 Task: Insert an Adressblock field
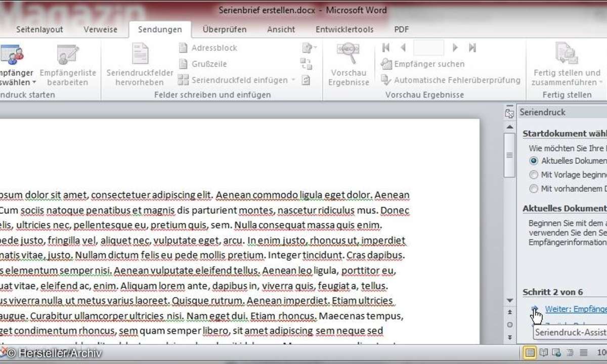tap(208, 48)
